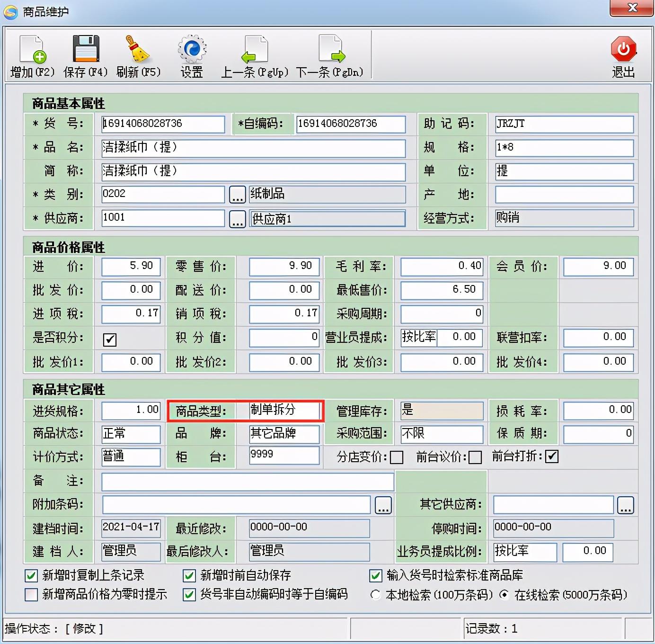
Task: Click the 批发价 input field
Action: click(131, 290)
